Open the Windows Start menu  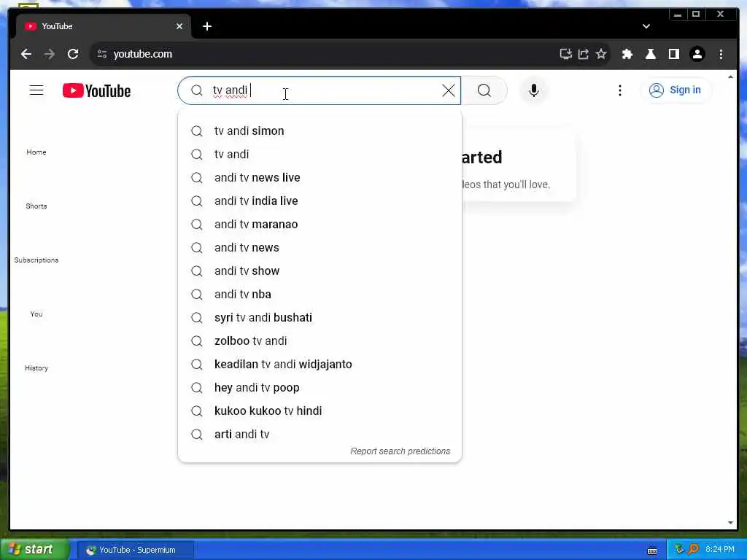[x=34, y=550]
